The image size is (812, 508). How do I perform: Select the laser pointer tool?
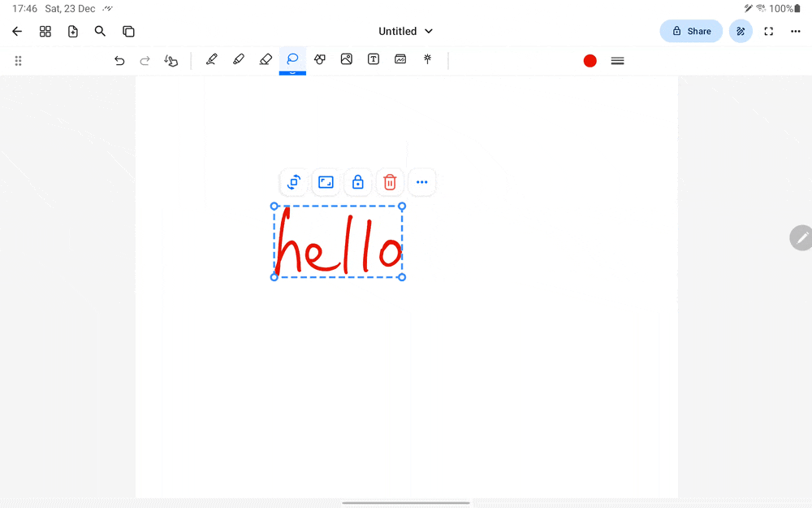(427, 59)
